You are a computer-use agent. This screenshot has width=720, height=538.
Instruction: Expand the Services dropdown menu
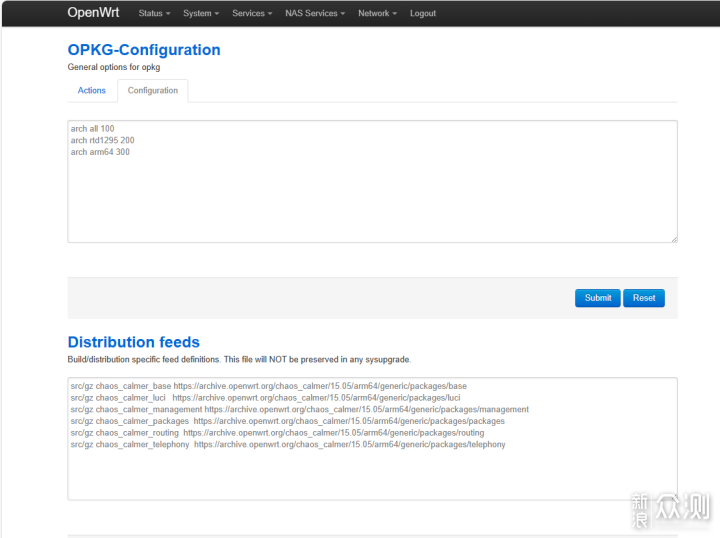click(x=252, y=13)
